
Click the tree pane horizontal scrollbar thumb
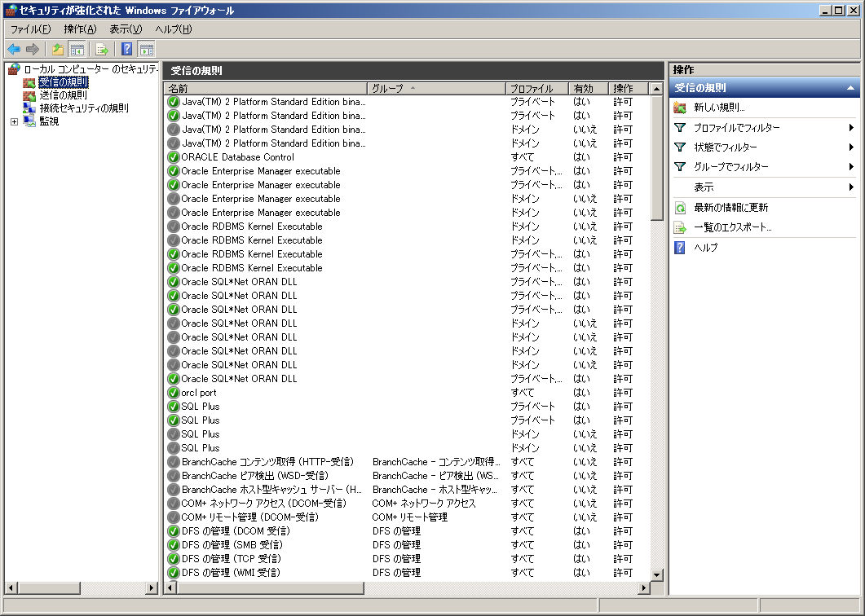[x=49, y=587]
